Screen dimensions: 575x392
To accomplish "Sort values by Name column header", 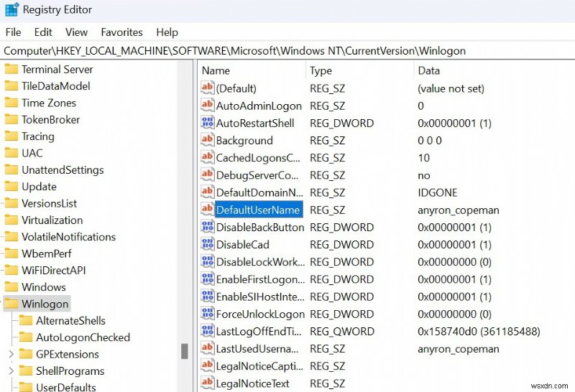I will tap(216, 70).
